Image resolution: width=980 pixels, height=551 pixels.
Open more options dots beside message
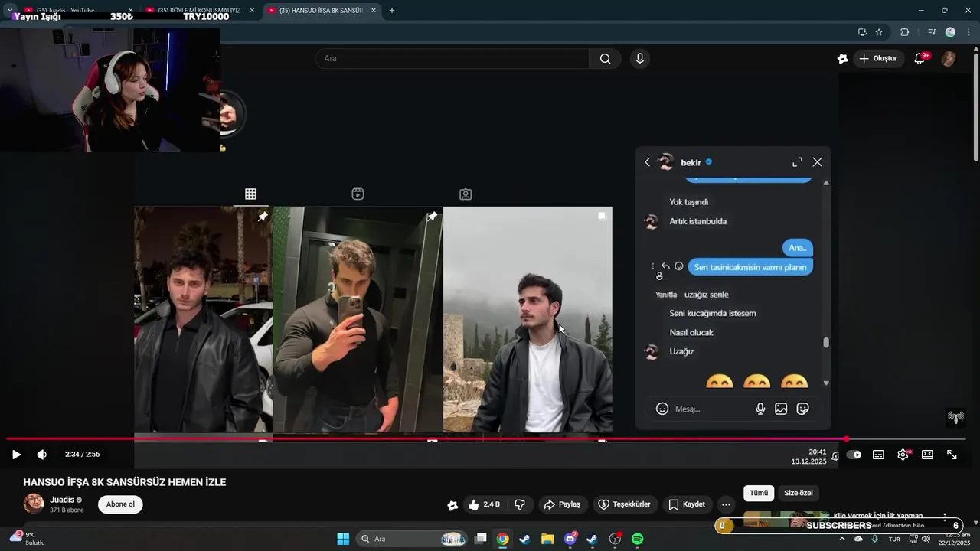pos(653,266)
